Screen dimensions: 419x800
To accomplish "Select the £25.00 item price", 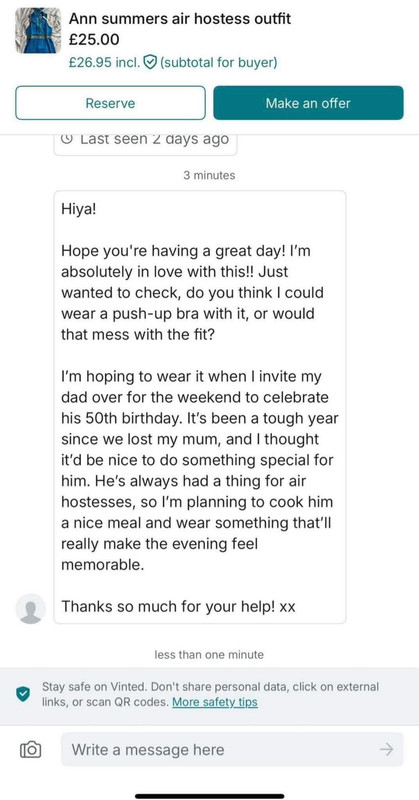I will pos(94,39).
